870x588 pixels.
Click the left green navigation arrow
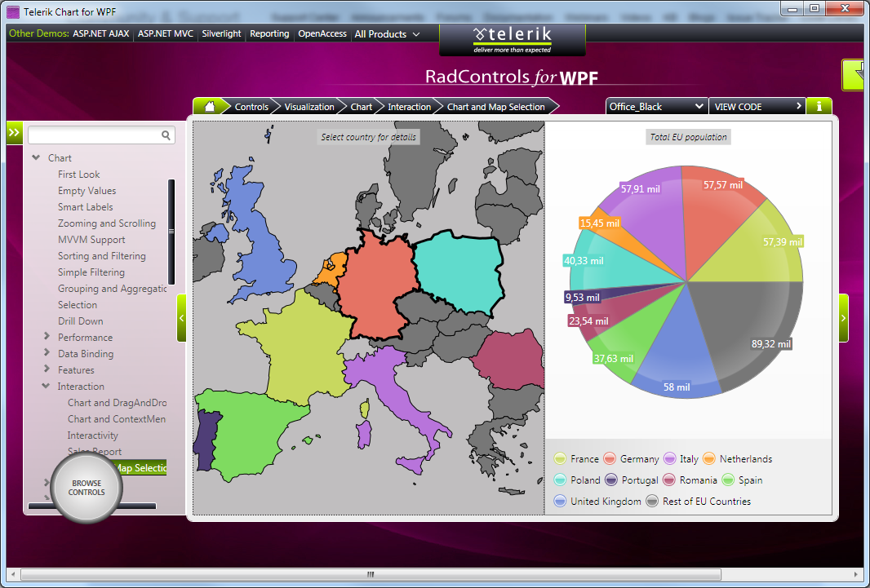(x=181, y=318)
